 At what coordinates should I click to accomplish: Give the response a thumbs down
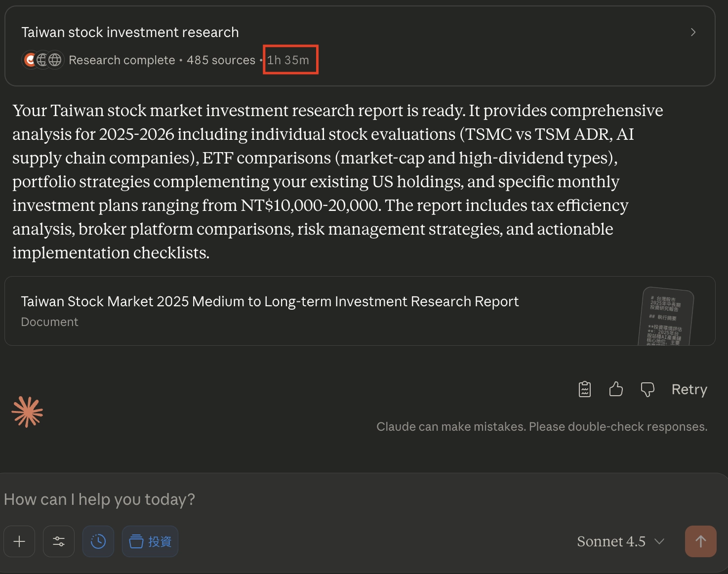click(647, 389)
